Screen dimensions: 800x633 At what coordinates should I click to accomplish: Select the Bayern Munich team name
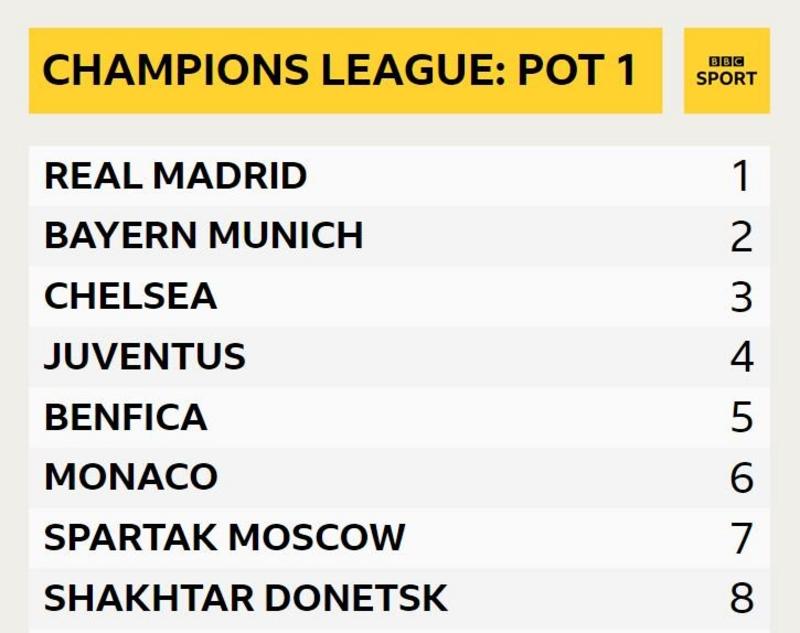coord(203,236)
